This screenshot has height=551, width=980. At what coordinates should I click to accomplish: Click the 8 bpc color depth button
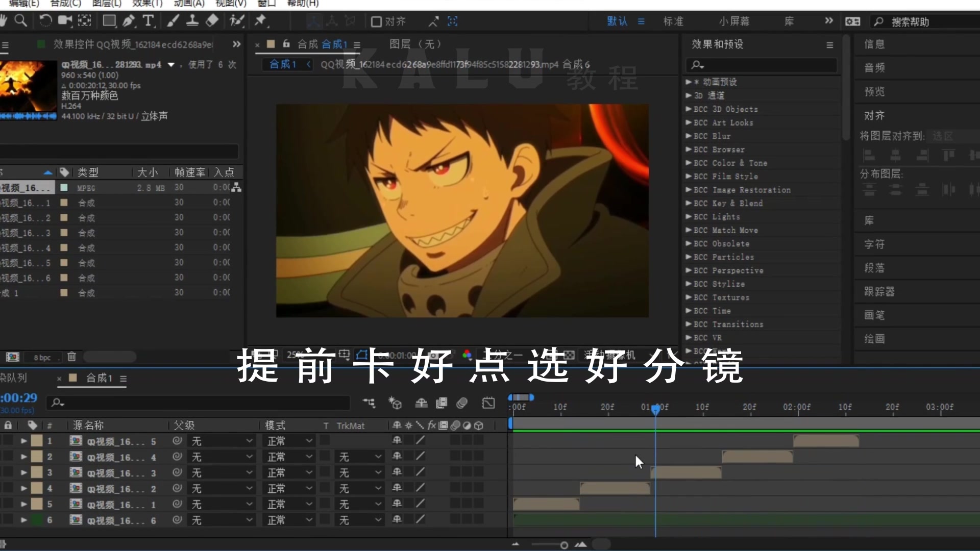click(42, 357)
